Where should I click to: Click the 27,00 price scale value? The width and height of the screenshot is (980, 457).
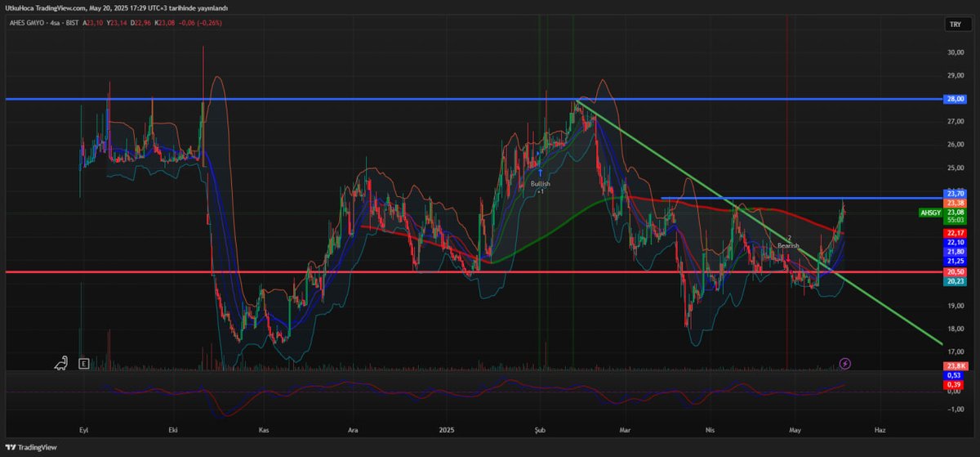[955, 122]
